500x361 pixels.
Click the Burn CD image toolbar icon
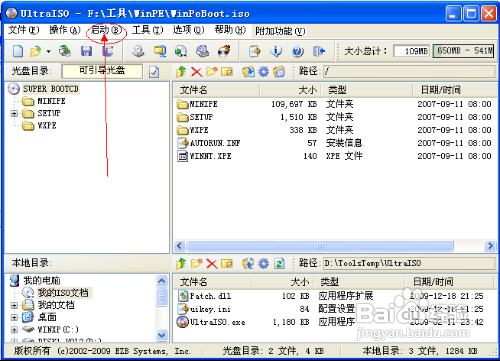[224, 51]
